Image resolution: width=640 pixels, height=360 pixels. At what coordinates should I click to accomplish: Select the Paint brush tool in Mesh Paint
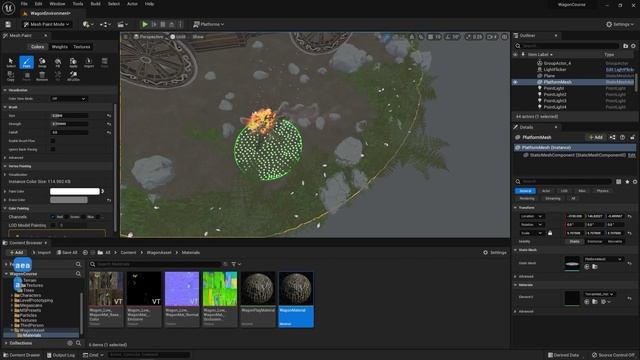tap(27, 62)
